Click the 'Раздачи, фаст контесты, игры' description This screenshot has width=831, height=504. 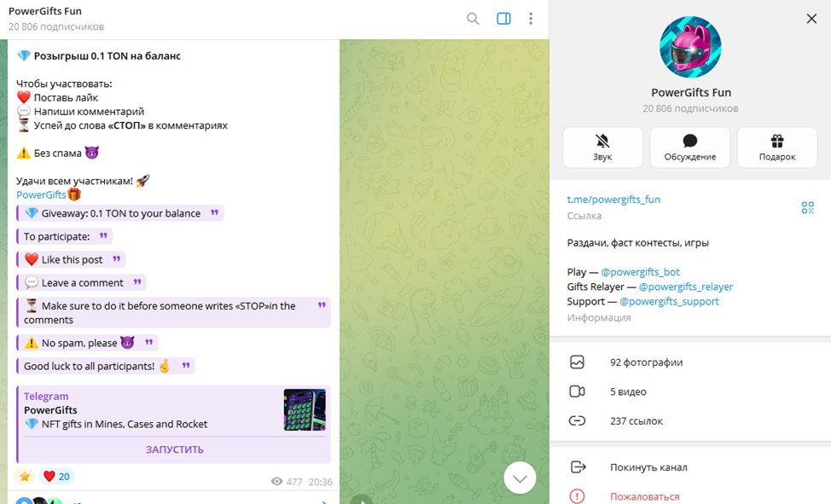[637, 243]
